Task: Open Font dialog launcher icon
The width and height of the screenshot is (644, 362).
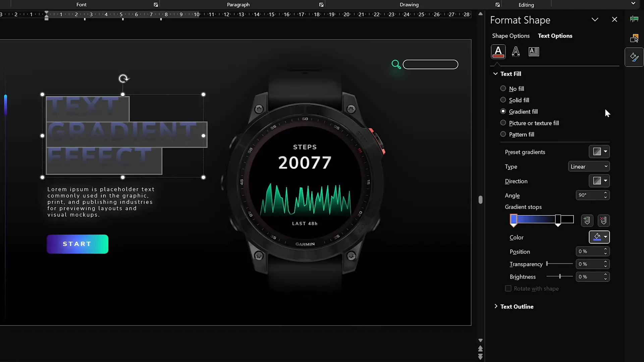Action: pyautogui.click(x=156, y=5)
